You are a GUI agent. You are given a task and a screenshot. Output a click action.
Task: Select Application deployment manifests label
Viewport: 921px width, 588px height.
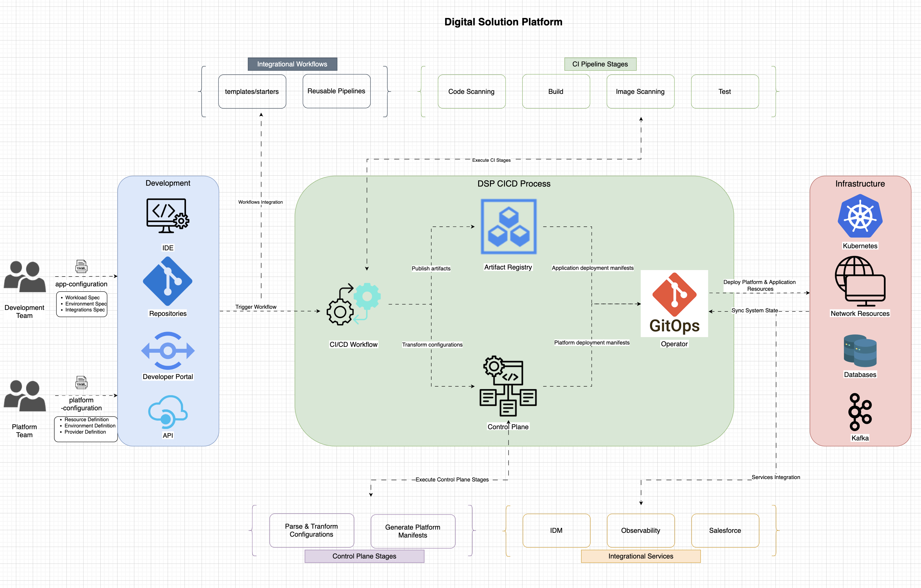click(x=592, y=268)
